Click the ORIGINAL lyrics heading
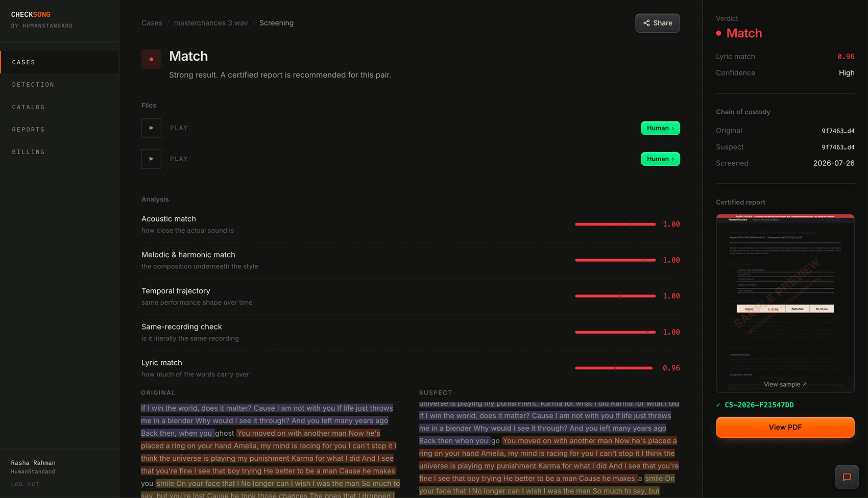 point(158,393)
